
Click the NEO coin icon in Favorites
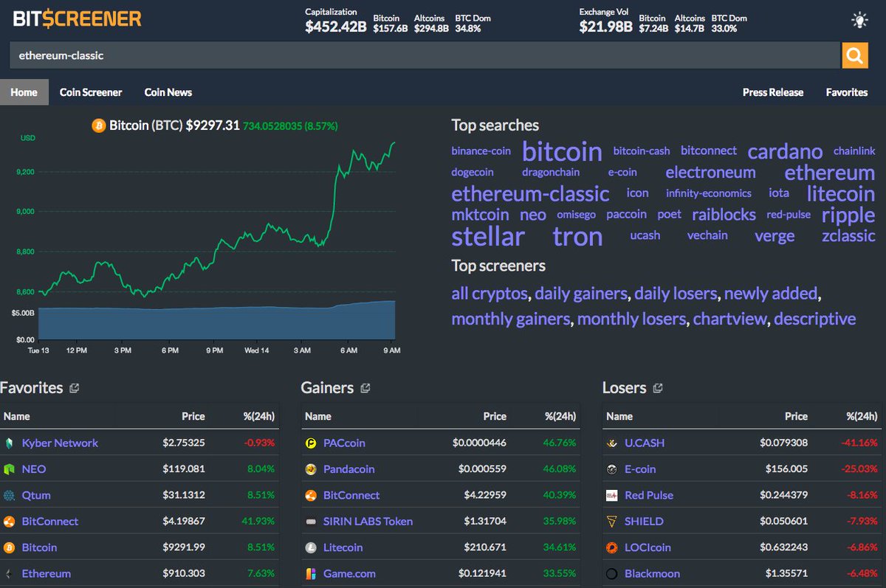(x=10, y=468)
